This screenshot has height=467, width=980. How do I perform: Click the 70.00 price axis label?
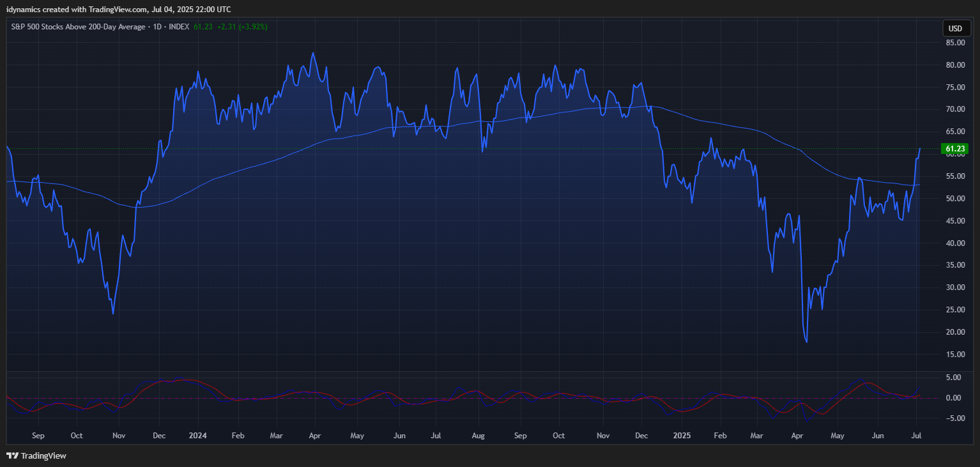click(955, 109)
